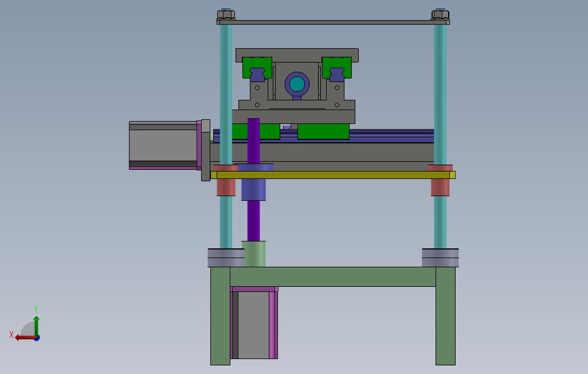Select the top-right hex nut
The image size is (588, 374).
[440, 14]
